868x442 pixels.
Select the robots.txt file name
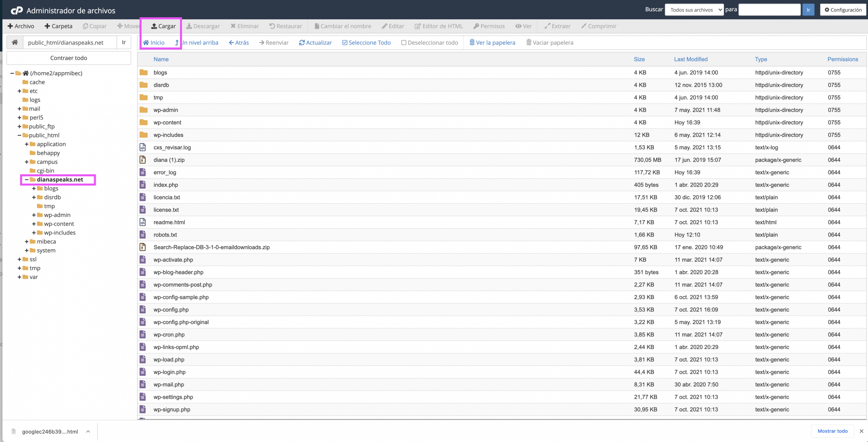click(165, 235)
